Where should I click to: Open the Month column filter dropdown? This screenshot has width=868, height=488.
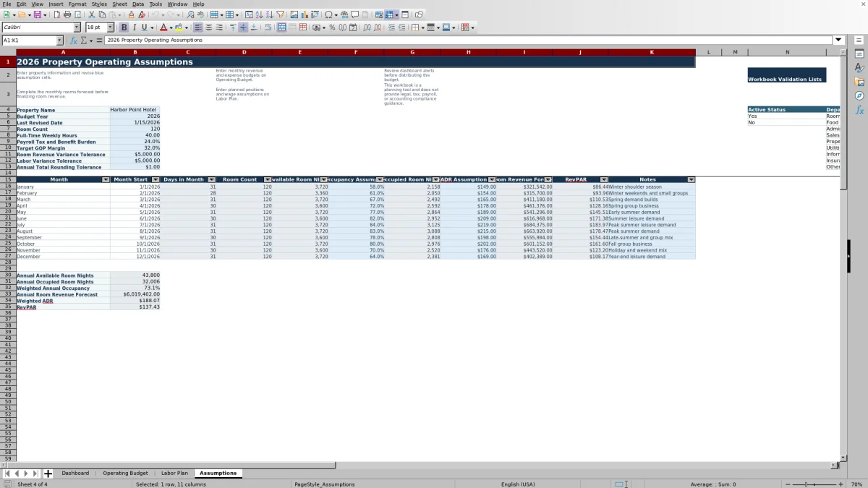106,179
